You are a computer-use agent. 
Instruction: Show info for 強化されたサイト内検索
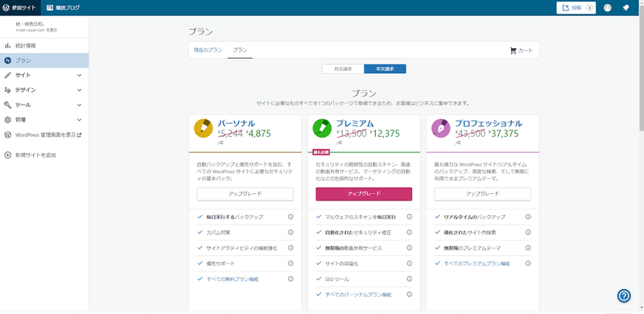tap(528, 232)
